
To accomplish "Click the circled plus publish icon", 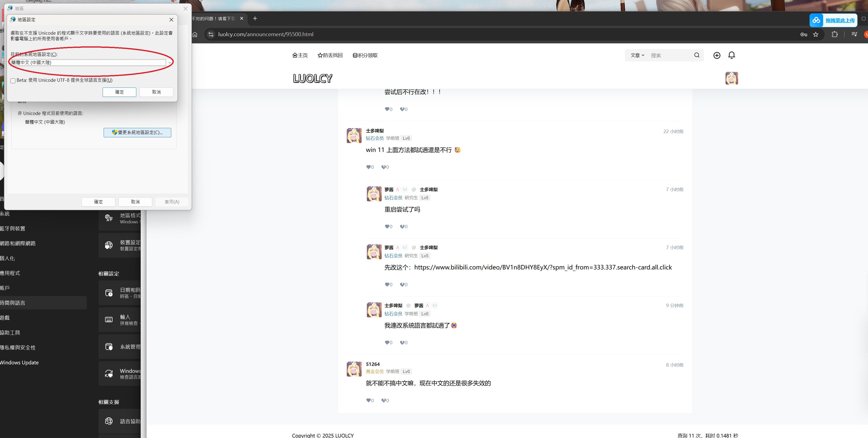I will pyautogui.click(x=717, y=55).
